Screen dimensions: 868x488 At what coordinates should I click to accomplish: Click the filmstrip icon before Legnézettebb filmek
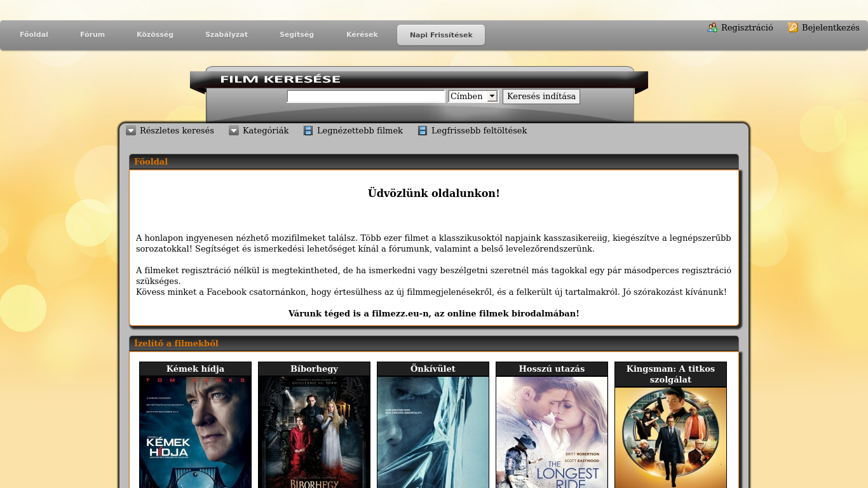308,130
